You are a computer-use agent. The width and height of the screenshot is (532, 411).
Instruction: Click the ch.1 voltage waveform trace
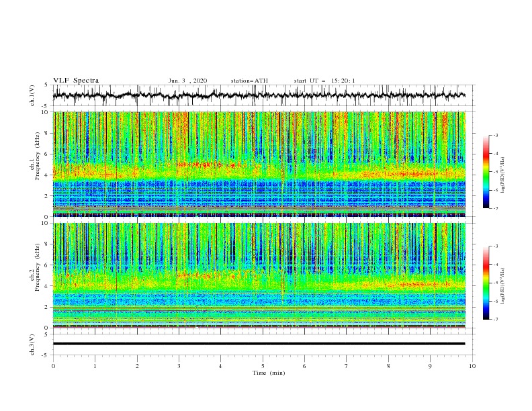(259, 95)
